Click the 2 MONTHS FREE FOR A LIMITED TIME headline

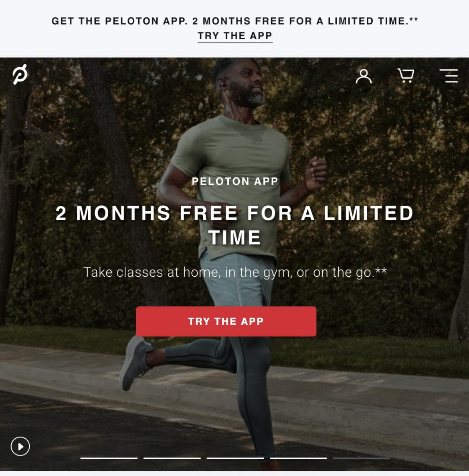click(x=235, y=225)
